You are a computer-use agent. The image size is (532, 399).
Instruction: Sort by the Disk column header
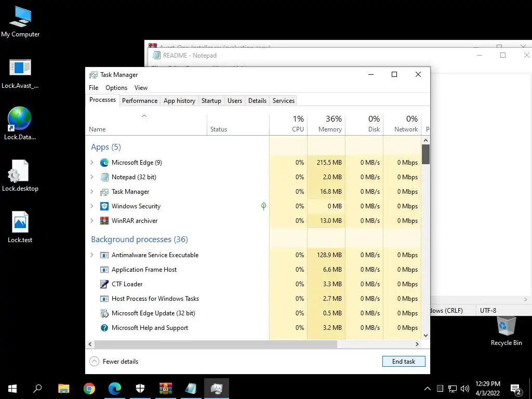[364, 125]
